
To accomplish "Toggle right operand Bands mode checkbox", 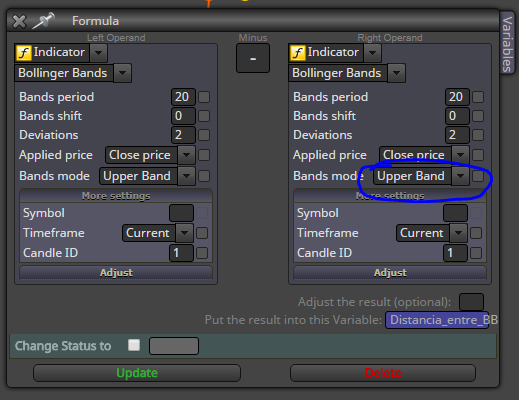I will pyautogui.click(x=478, y=176).
